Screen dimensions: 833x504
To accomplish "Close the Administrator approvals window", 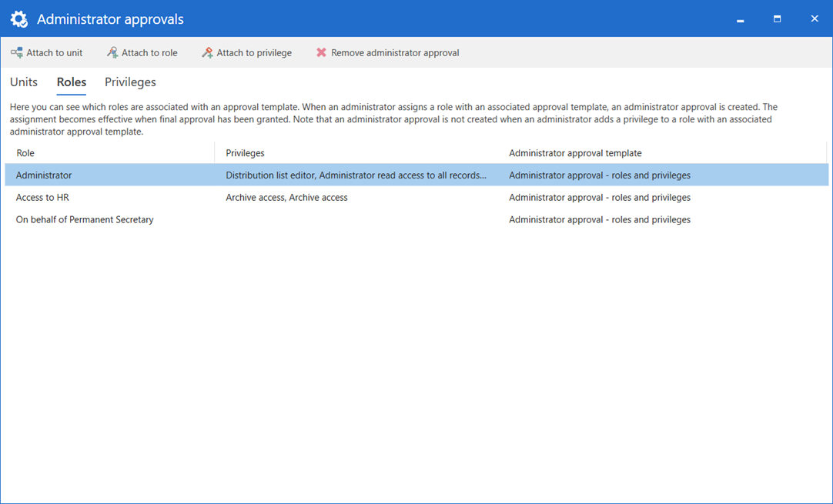I will (815, 18).
